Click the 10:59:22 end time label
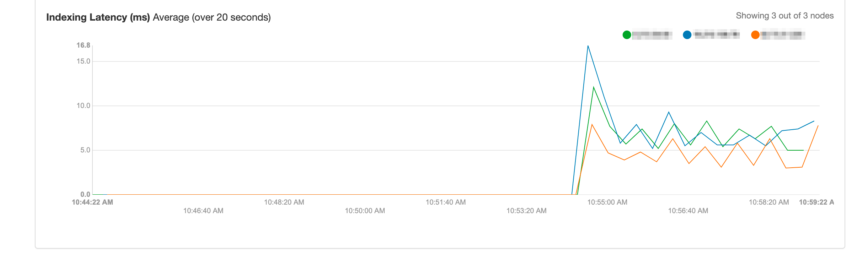Image resolution: width=868 pixels, height=265 pixels. [816, 202]
